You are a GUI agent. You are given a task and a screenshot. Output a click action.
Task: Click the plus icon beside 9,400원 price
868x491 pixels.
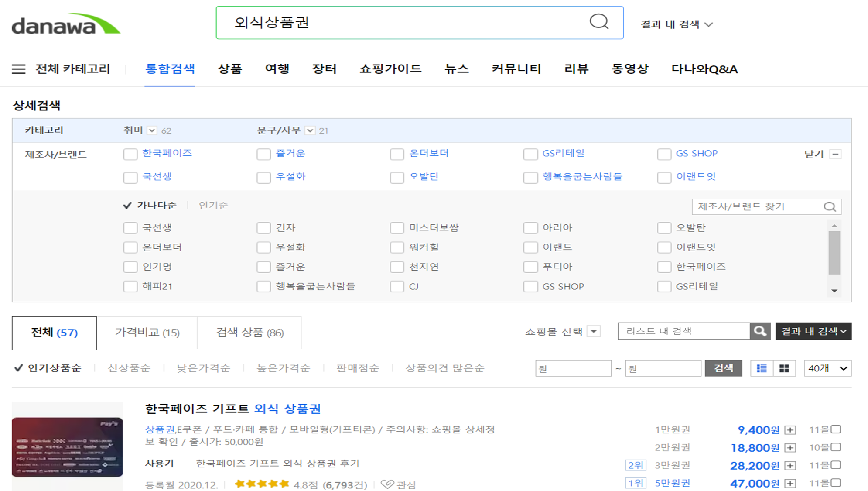pos(790,430)
